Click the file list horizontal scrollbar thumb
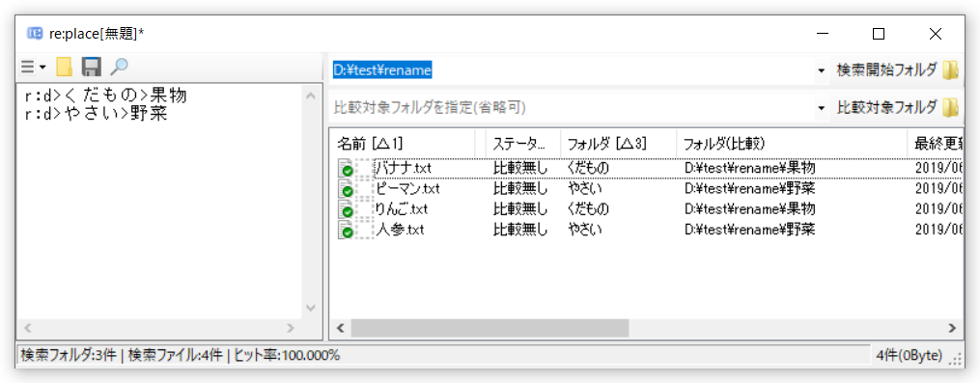This screenshot has height=383, width=980. tap(490, 328)
